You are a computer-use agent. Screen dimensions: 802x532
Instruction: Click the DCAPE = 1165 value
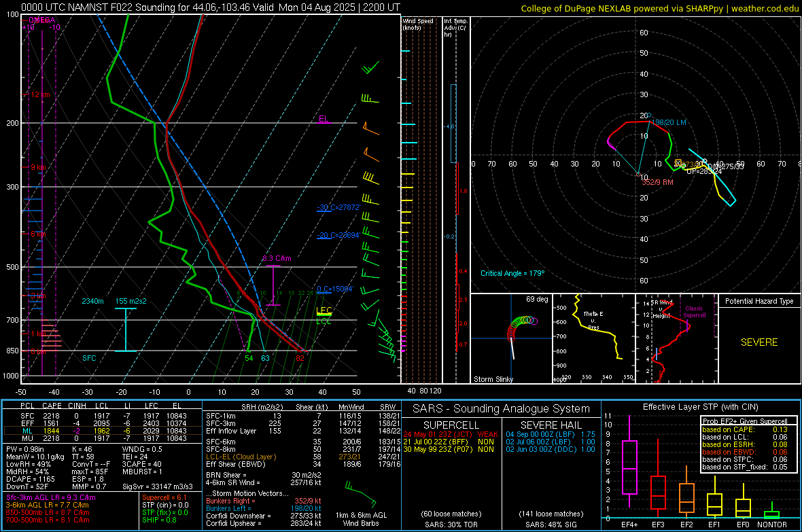point(30,479)
